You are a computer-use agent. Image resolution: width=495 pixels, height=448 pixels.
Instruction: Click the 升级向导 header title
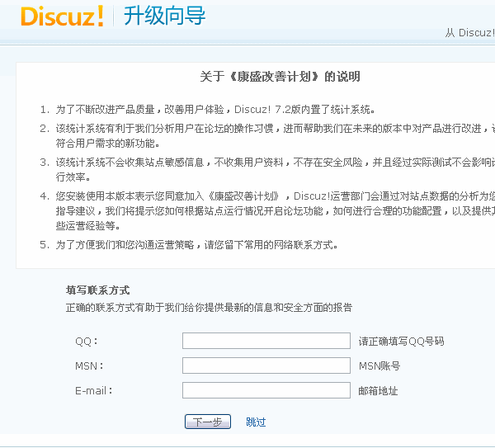point(164,16)
